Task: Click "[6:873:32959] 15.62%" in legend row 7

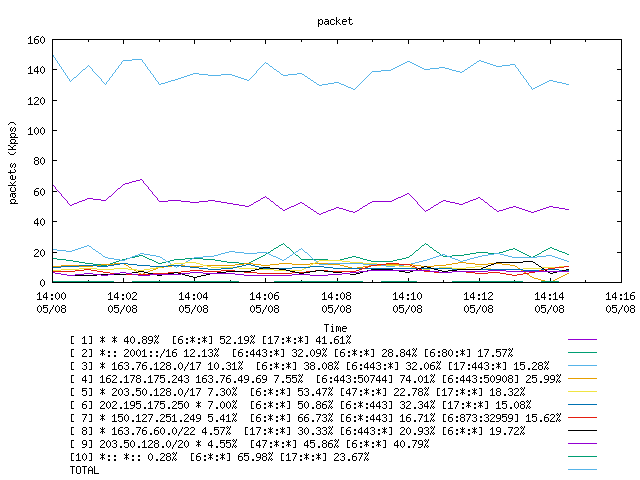Action: coord(502,418)
